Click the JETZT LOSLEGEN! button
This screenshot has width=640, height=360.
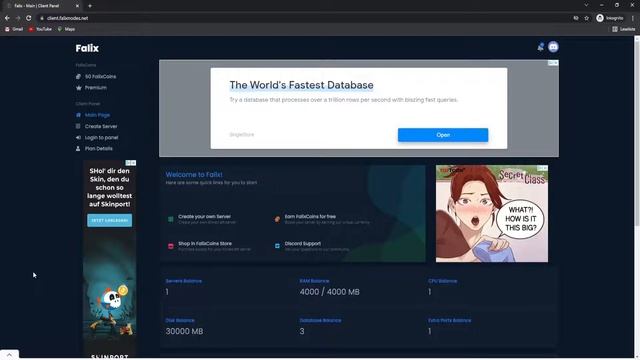click(109, 220)
